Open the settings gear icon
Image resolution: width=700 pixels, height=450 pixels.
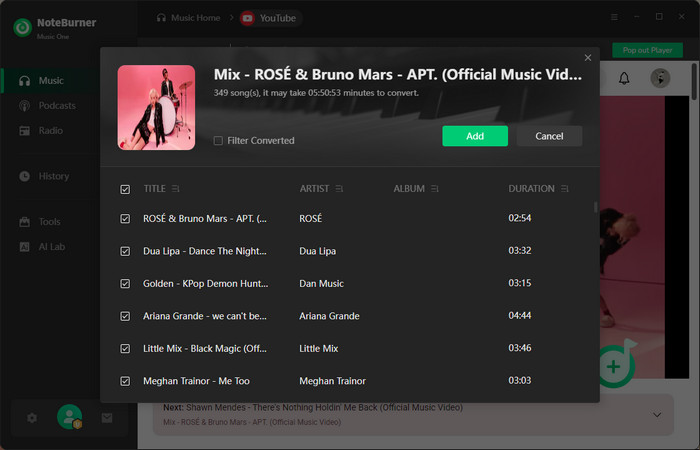coord(32,418)
